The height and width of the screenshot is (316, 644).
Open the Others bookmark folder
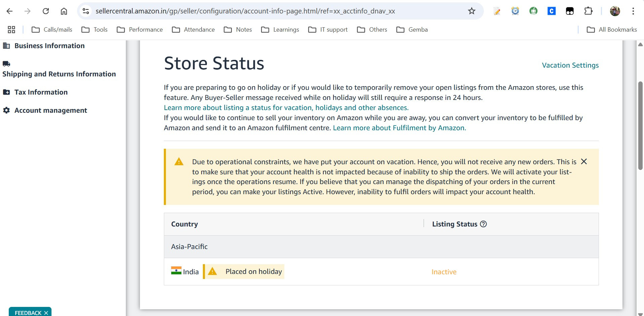click(372, 30)
